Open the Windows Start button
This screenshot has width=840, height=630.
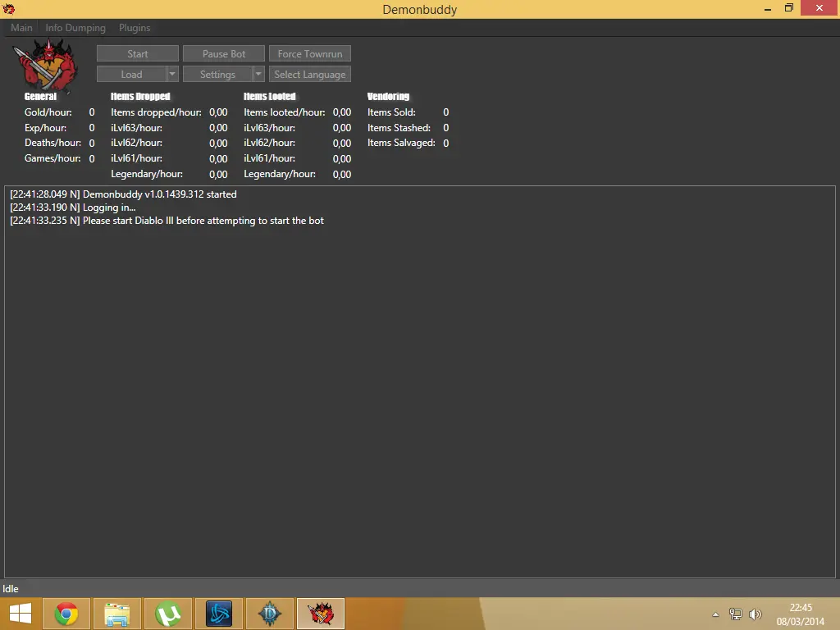pyautogui.click(x=21, y=614)
